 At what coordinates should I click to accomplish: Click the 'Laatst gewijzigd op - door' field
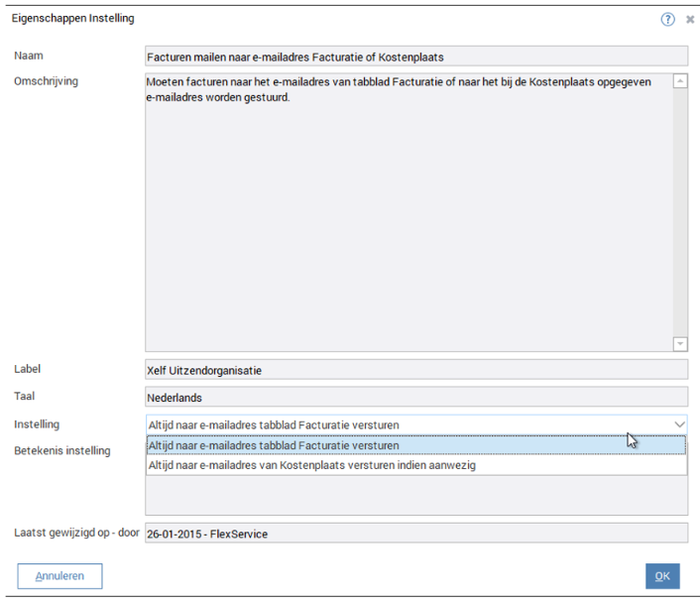coord(415,534)
